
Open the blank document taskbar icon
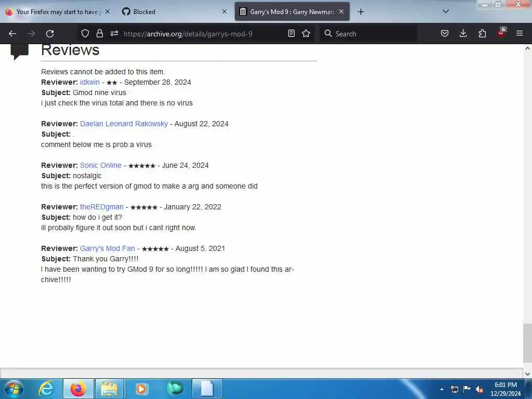207,389
